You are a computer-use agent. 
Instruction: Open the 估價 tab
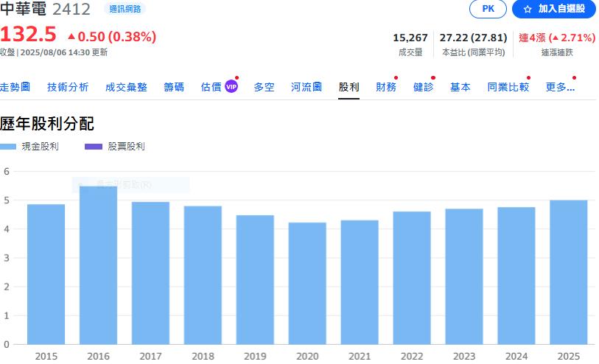pos(211,87)
